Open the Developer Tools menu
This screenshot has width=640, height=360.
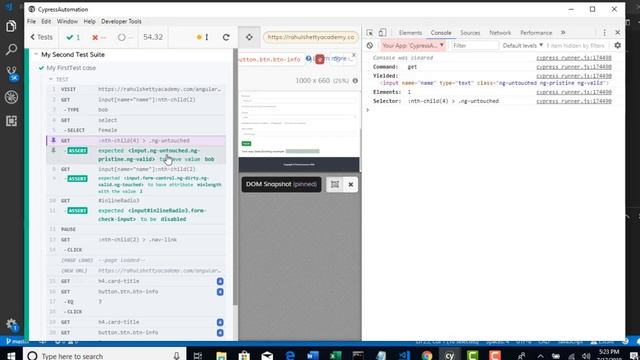[x=121, y=21]
